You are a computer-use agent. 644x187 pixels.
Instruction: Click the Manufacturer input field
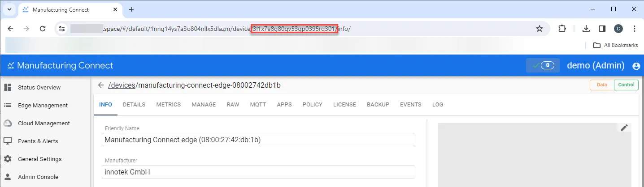click(x=258, y=172)
